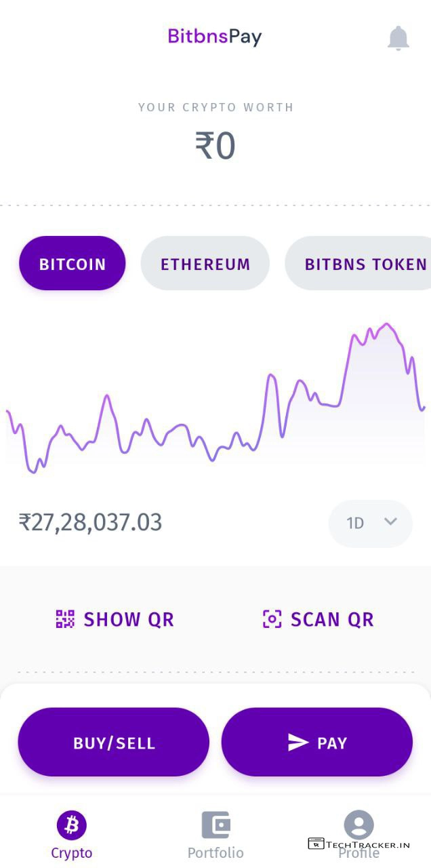Switch to the Portfolio tab label
This screenshot has height=868, width=431.
(x=215, y=853)
